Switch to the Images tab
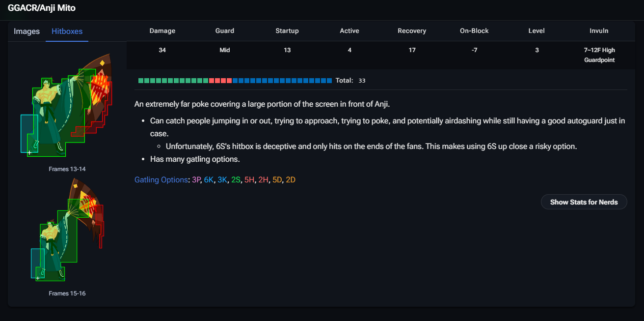The image size is (644, 321). (x=27, y=31)
